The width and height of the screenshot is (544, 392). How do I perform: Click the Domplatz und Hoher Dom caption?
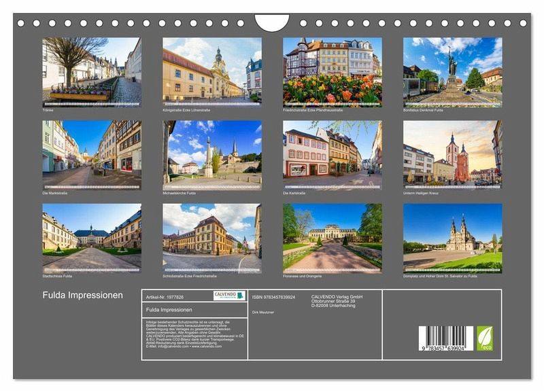(440, 277)
